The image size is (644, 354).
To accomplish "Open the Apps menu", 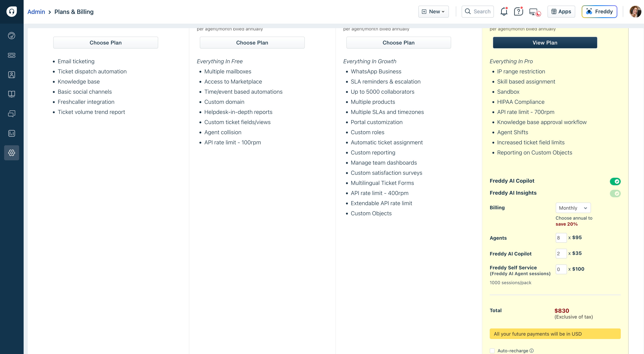I will (x=561, y=11).
